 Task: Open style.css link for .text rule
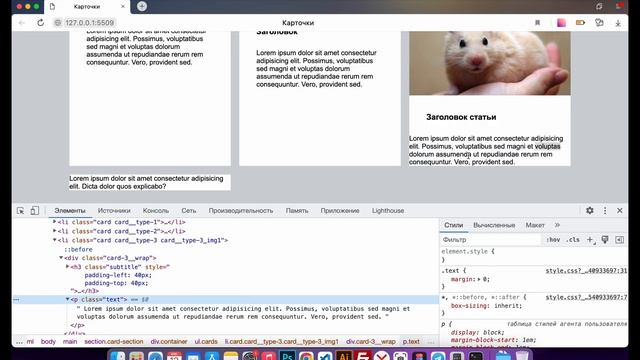[586, 271]
